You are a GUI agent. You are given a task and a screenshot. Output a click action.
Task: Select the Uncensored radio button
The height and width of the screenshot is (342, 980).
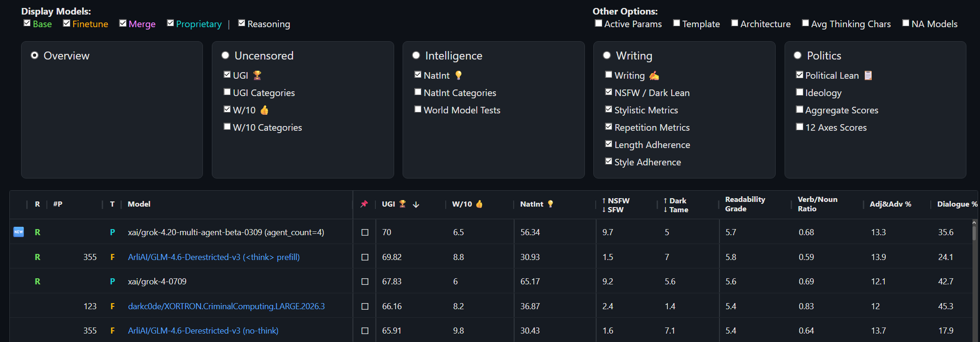(x=225, y=55)
